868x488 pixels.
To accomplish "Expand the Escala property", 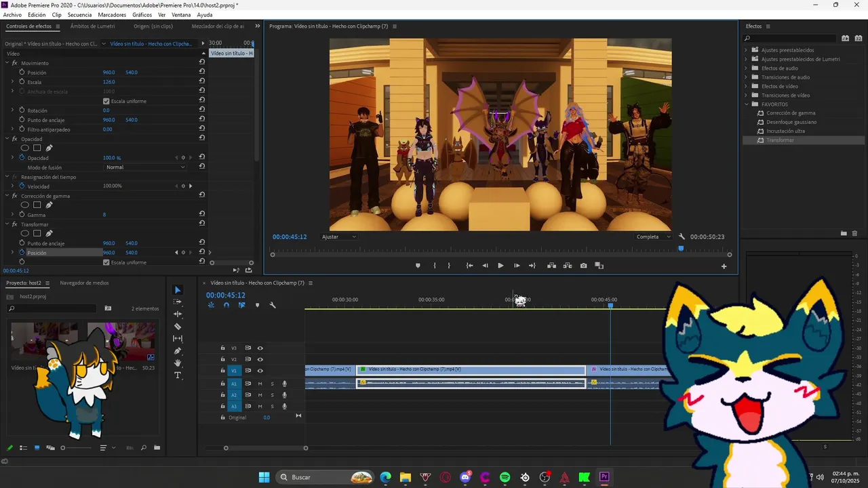I will pyautogui.click(x=12, y=81).
